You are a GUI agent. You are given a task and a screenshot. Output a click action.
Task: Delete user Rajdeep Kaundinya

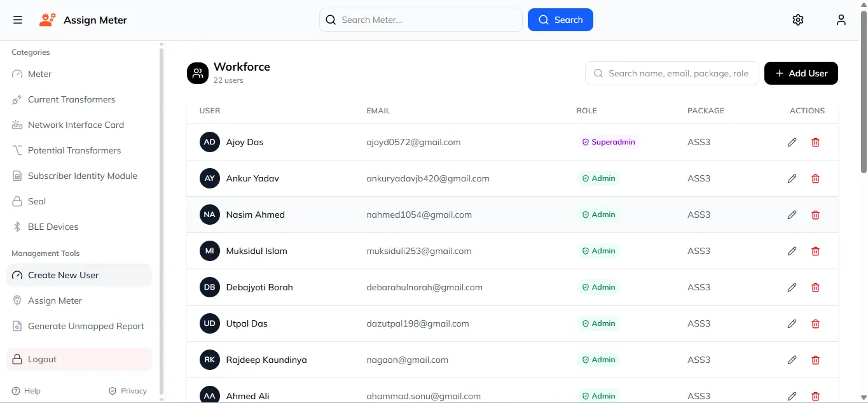(815, 360)
